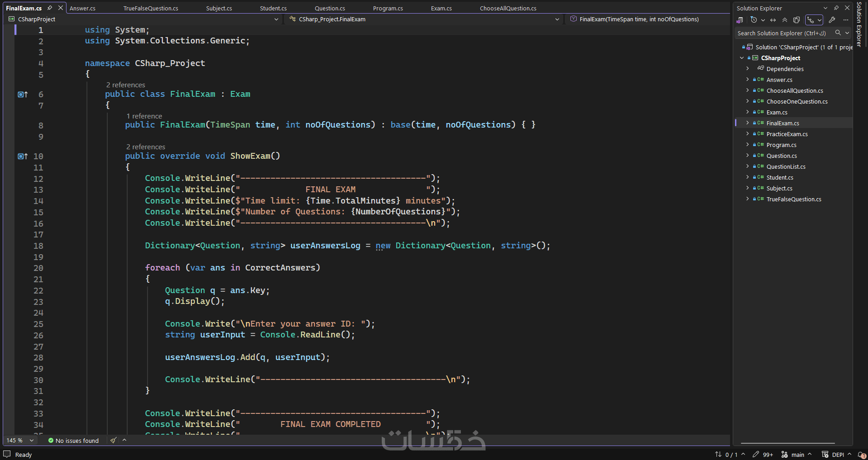
Task: Click the inheritance margin icon beside the FinalExam class
Action: coord(23,94)
